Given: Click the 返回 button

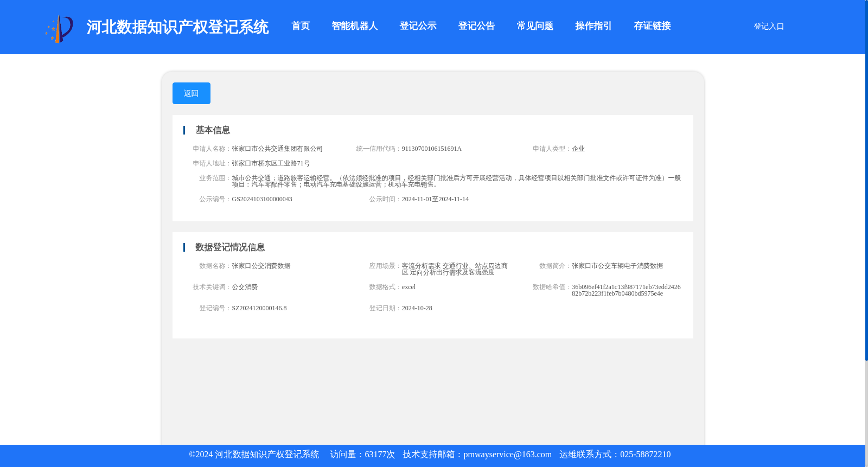Looking at the screenshot, I should (192, 93).
